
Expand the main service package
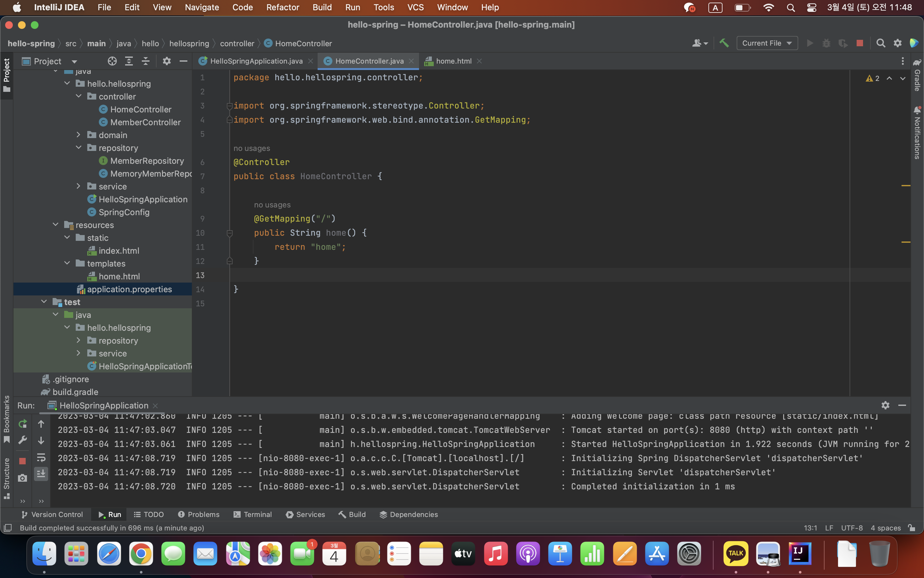pyautogui.click(x=79, y=186)
